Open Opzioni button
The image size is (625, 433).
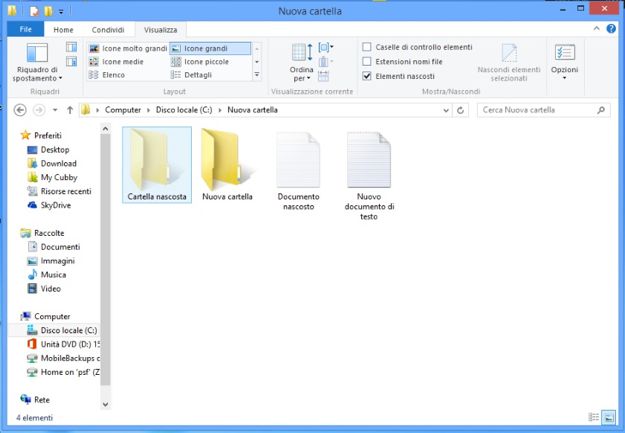pos(564,62)
